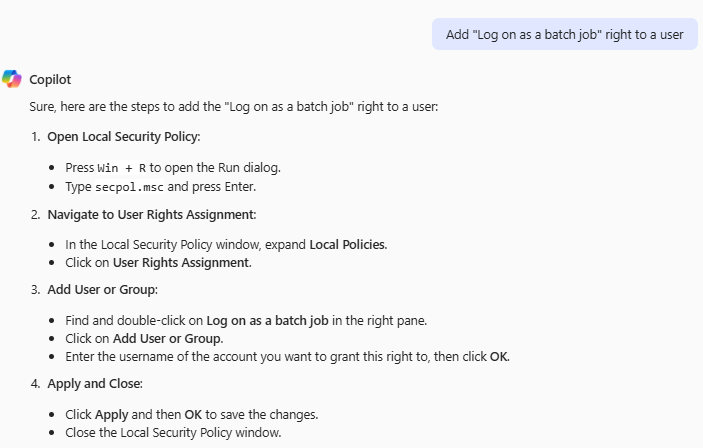
Task: Click step 3 heading "Add User or Group"
Action: [x=102, y=290]
